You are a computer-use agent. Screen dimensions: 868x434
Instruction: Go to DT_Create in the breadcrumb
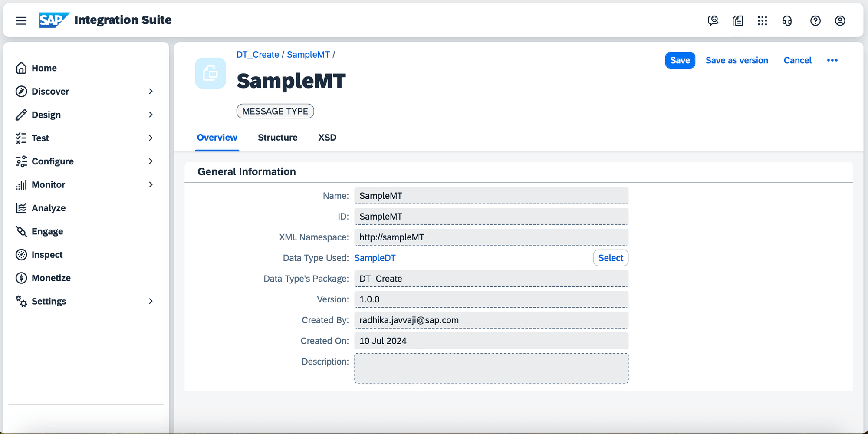tap(257, 55)
